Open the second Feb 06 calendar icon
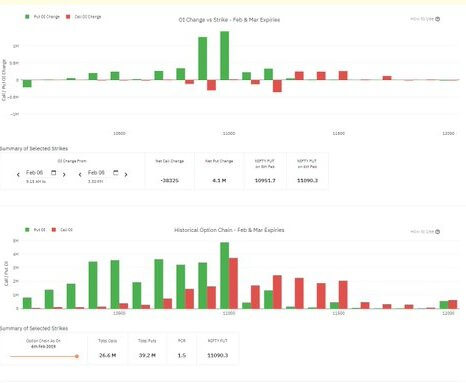 tap(116, 173)
